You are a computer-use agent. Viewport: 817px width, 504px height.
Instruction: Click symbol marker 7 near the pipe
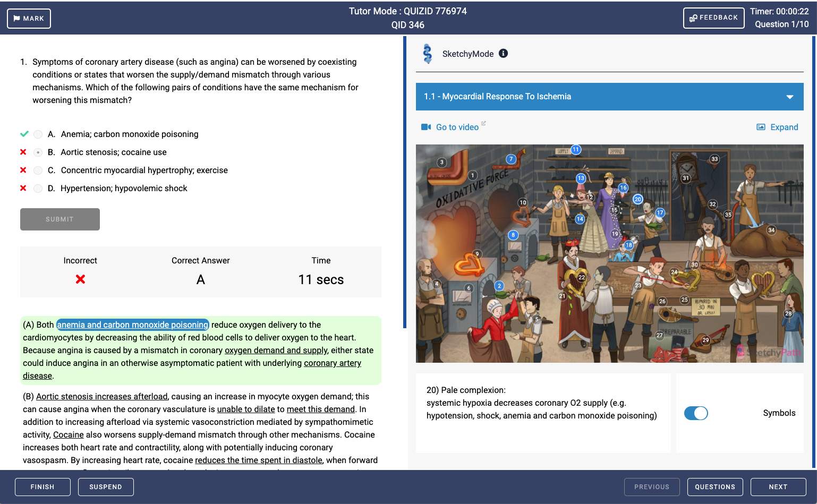511,159
